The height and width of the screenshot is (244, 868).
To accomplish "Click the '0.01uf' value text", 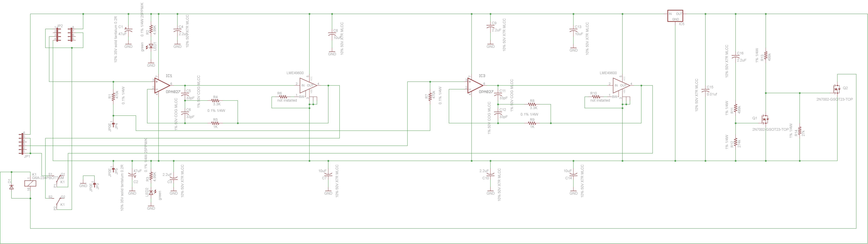I will [x=712, y=94].
